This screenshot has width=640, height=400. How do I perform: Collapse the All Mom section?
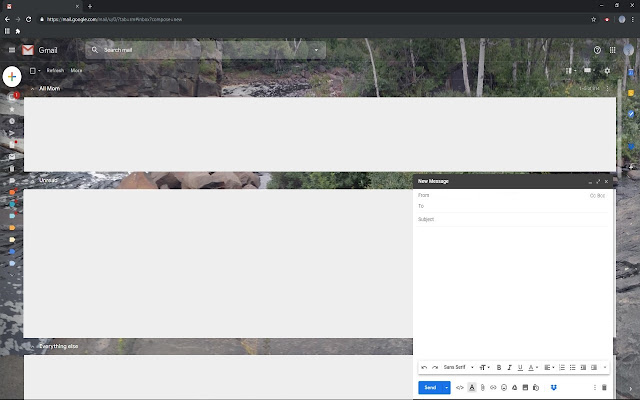[32, 89]
